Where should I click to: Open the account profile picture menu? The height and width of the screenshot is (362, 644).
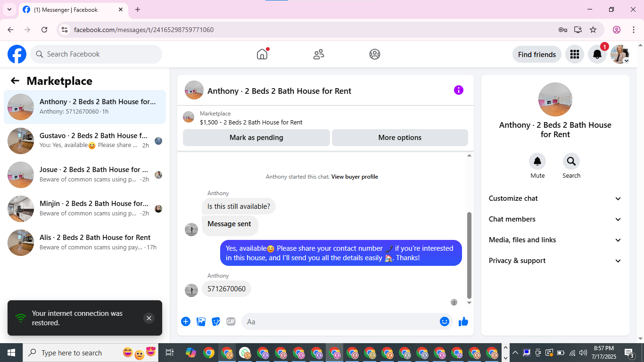coord(619,54)
